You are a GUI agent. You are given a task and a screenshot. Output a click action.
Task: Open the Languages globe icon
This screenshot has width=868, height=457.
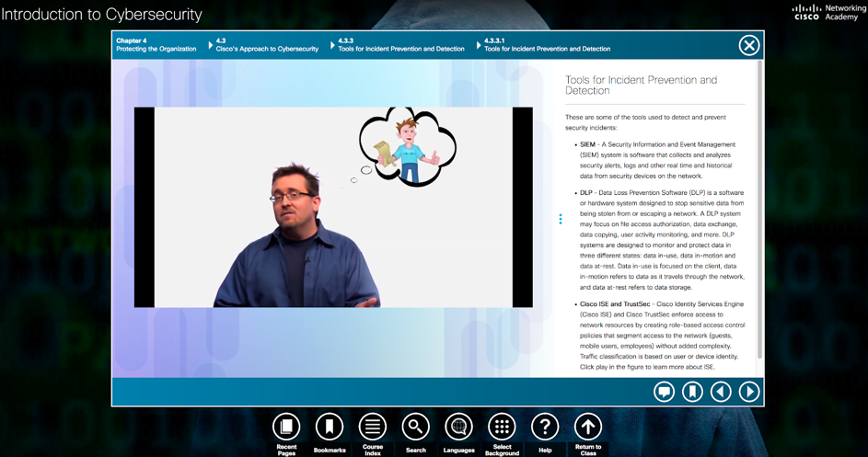[458, 427]
